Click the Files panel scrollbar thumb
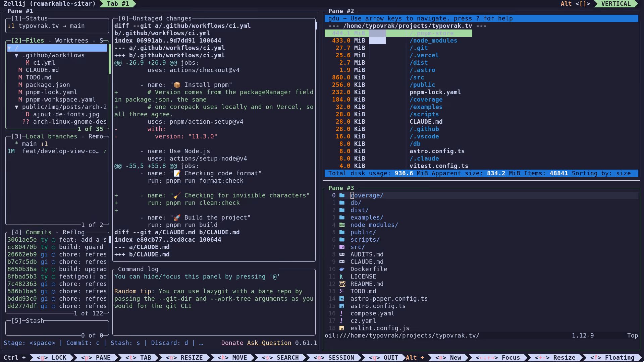The width and height of the screenshot is (644, 362). [x=110, y=59]
